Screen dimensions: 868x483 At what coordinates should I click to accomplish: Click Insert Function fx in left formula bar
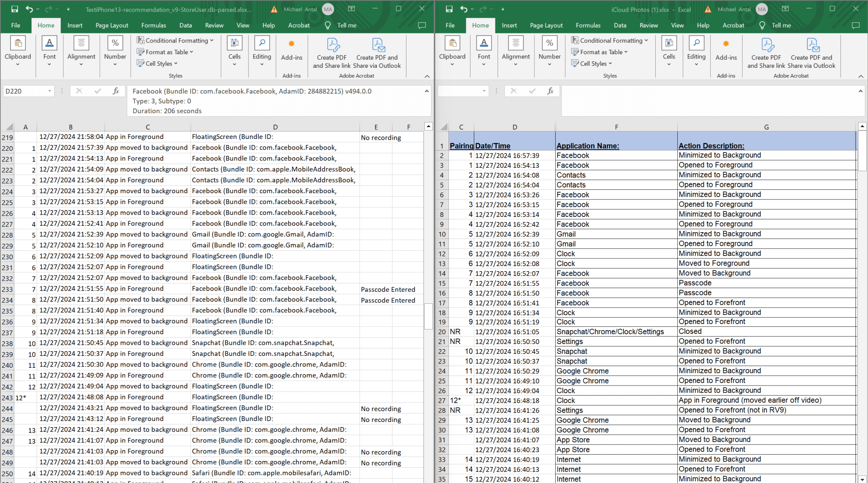click(x=116, y=91)
